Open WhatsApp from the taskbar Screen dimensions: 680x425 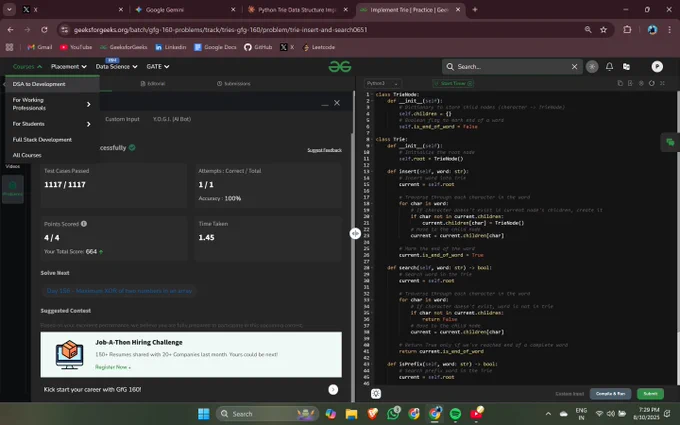tap(393, 414)
